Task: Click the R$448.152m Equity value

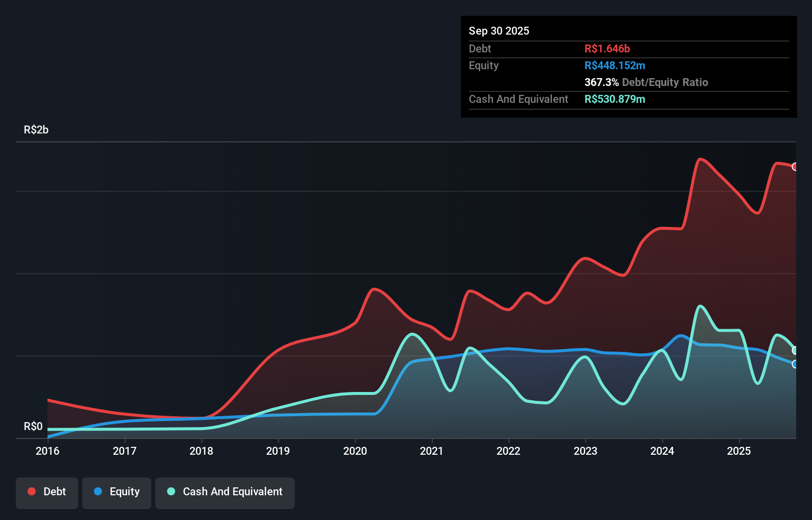Action: [616, 65]
